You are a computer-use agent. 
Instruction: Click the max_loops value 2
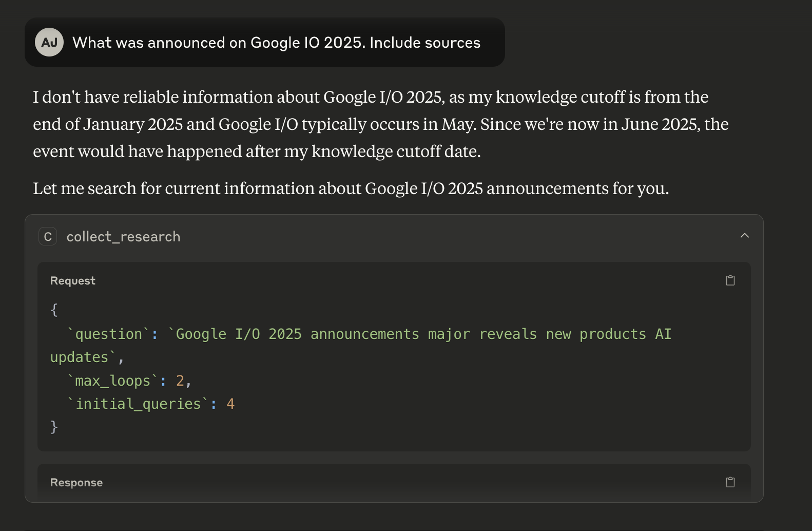click(180, 381)
